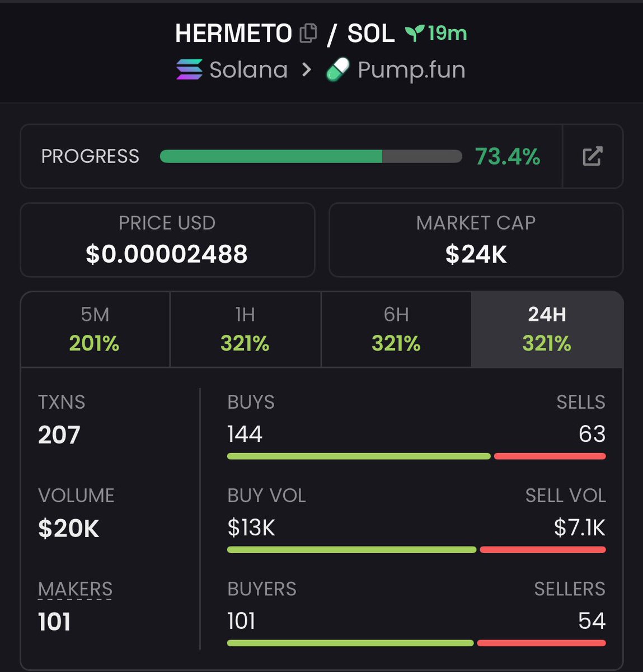Click the Solana logo icon
643x672 pixels.
[189, 70]
